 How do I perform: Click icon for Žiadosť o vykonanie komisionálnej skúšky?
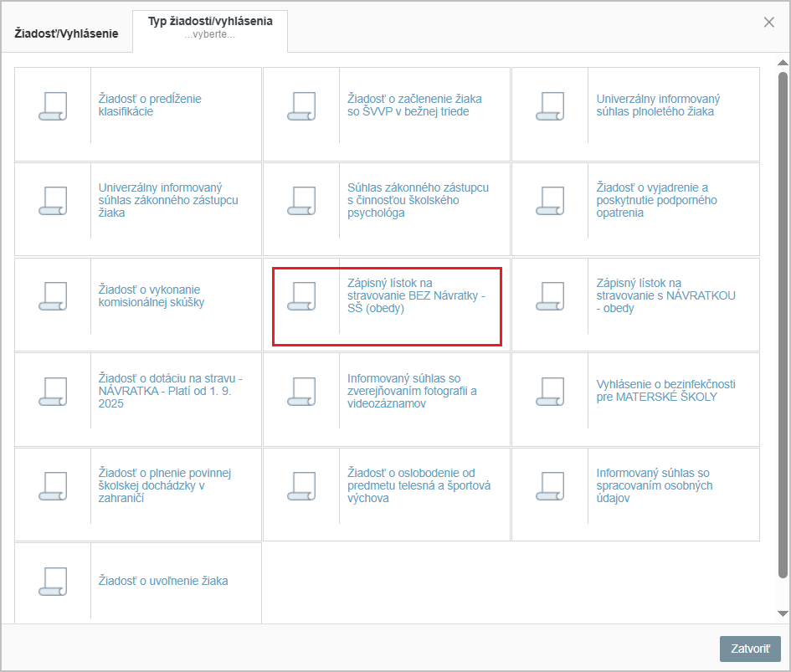52,295
